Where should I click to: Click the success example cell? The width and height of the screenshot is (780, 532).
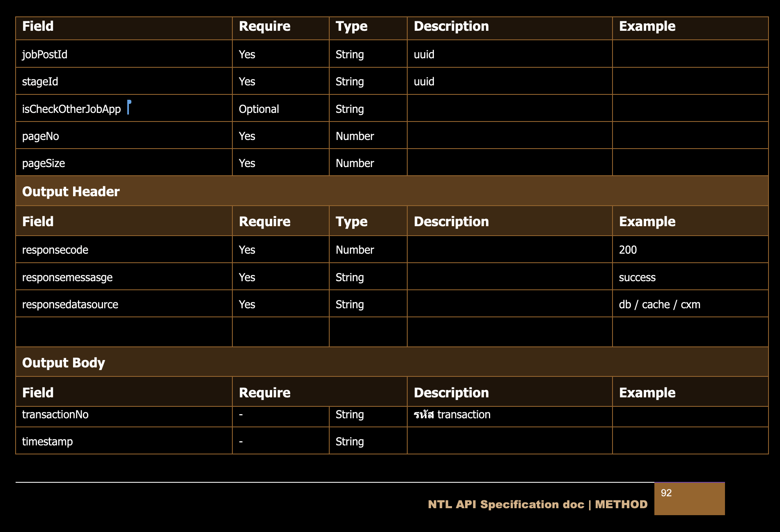[637, 277]
